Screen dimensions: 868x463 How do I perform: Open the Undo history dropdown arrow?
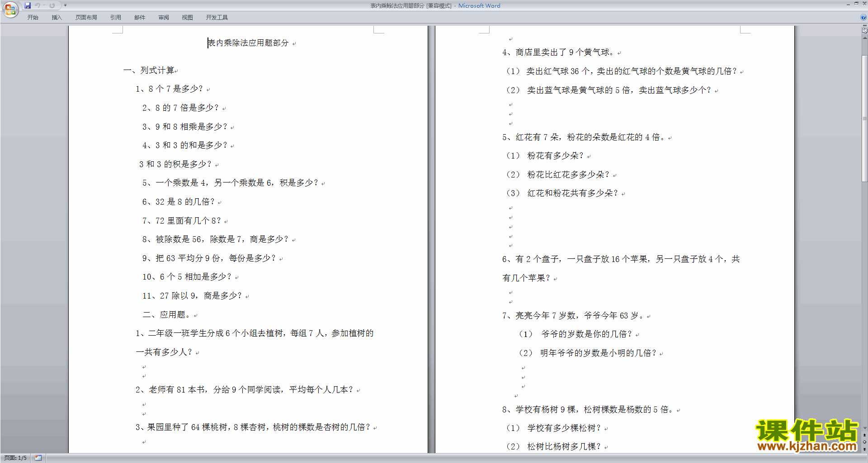tap(44, 5)
